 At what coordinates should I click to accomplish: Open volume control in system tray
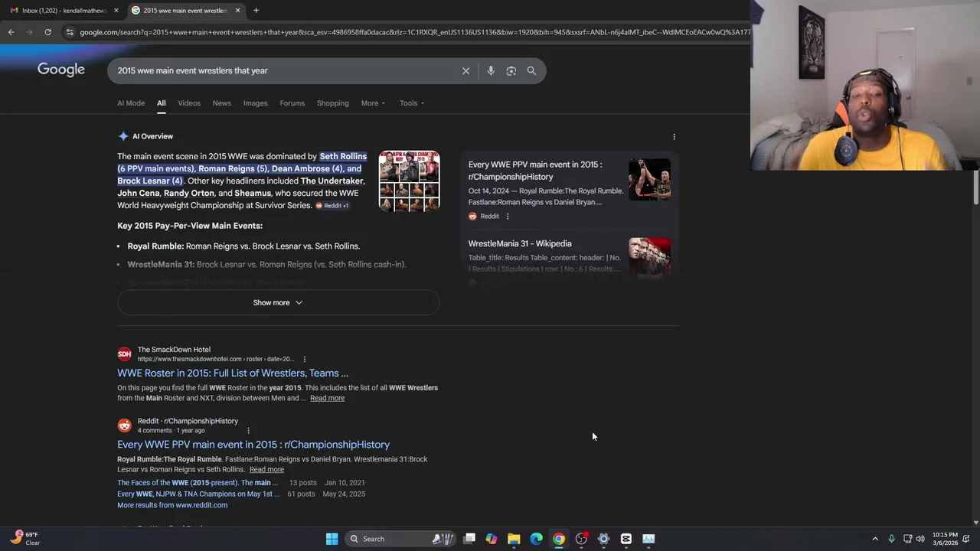click(920, 539)
